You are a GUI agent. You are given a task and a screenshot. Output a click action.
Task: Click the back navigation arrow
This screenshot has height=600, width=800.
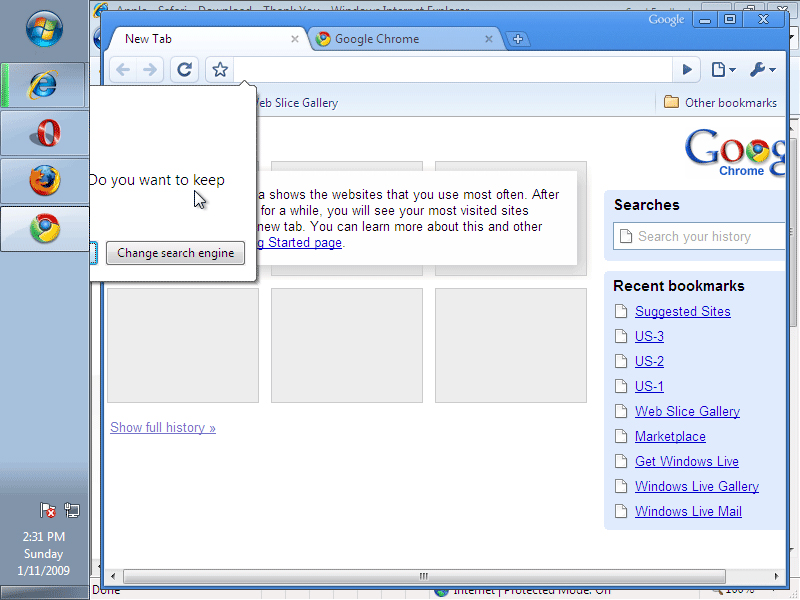(122, 69)
